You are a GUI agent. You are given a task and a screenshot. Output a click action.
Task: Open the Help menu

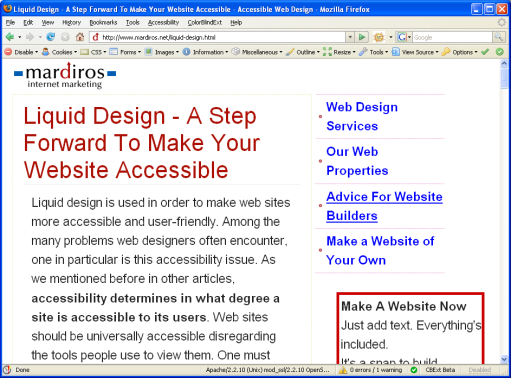tap(236, 22)
